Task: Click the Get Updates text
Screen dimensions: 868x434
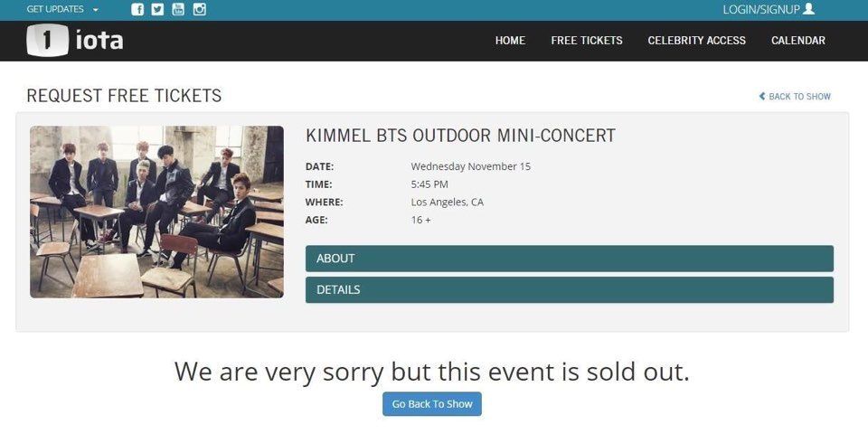Action: [x=55, y=9]
